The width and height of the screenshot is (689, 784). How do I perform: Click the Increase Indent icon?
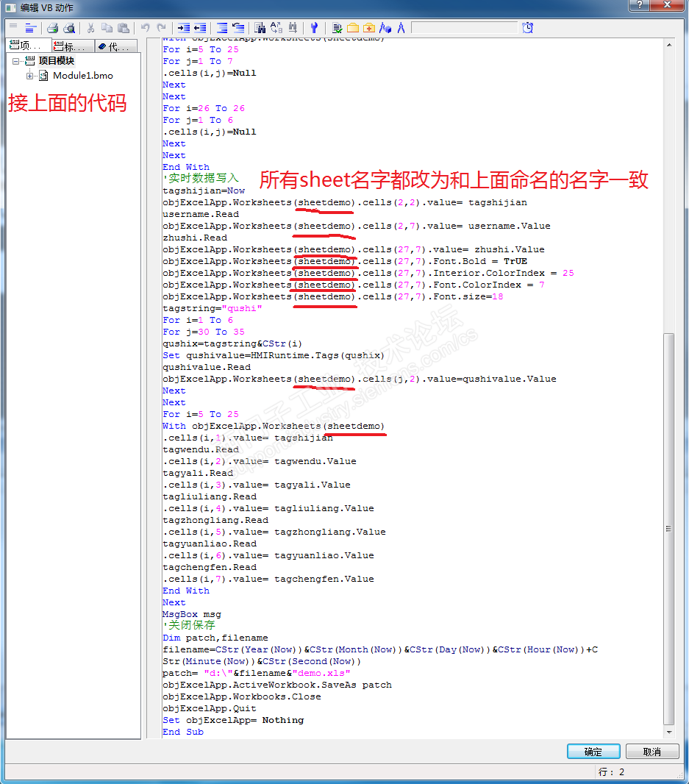click(184, 28)
